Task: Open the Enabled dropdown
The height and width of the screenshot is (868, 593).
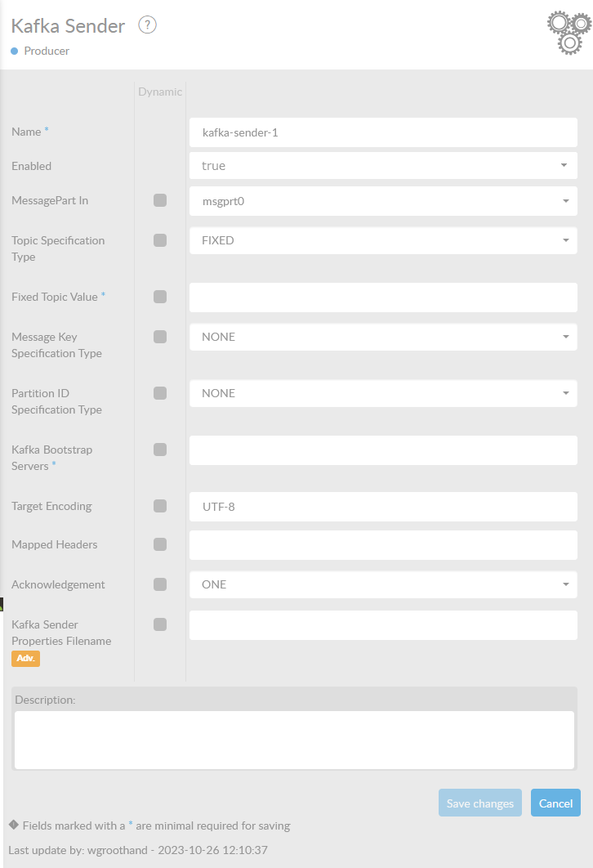Action: coord(383,166)
